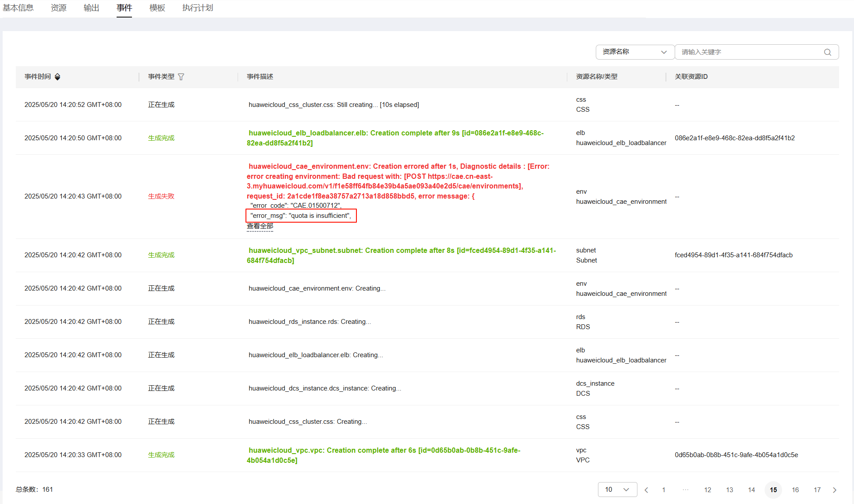Screen dimensions: 854x504
Task: Go to page 14
Action: [x=751, y=490]
